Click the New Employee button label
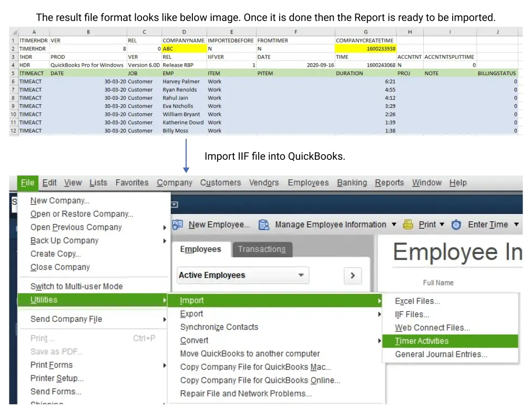 (x=219, y=225)
